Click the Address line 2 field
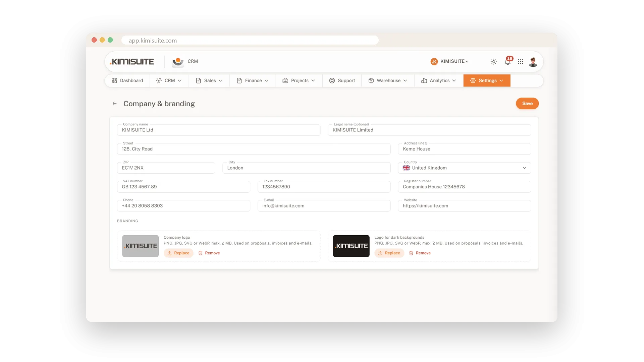The height and width of the screenshot is (362, 644). (x=465, y=149)
